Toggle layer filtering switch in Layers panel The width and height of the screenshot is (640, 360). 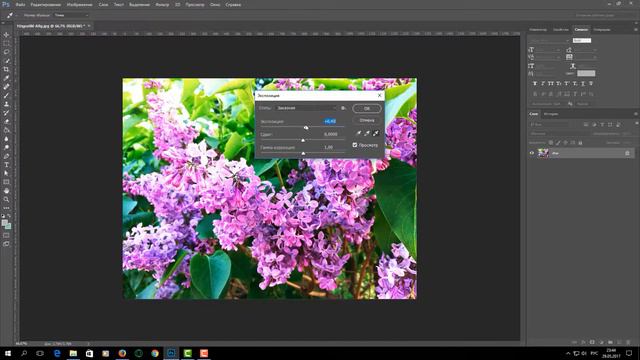636,124
